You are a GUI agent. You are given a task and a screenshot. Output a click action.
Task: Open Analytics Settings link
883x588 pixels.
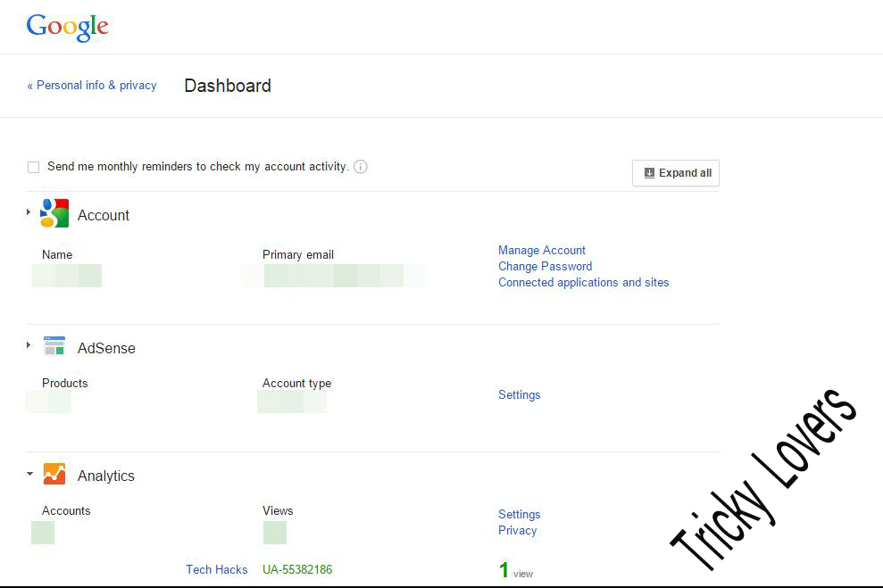pyautogui.click(x=520, y=514)
